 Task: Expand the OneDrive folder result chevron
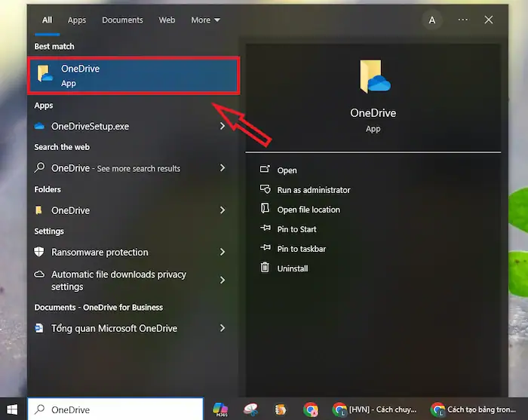point(223,210)
